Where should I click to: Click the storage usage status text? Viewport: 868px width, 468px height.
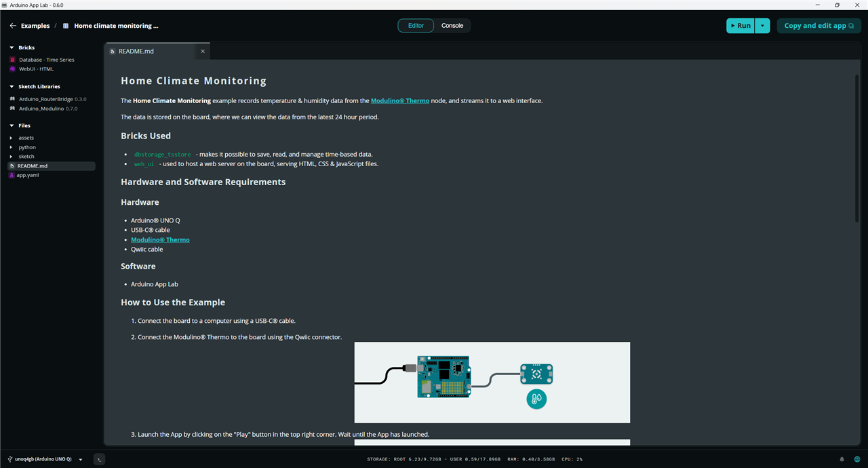434,459
